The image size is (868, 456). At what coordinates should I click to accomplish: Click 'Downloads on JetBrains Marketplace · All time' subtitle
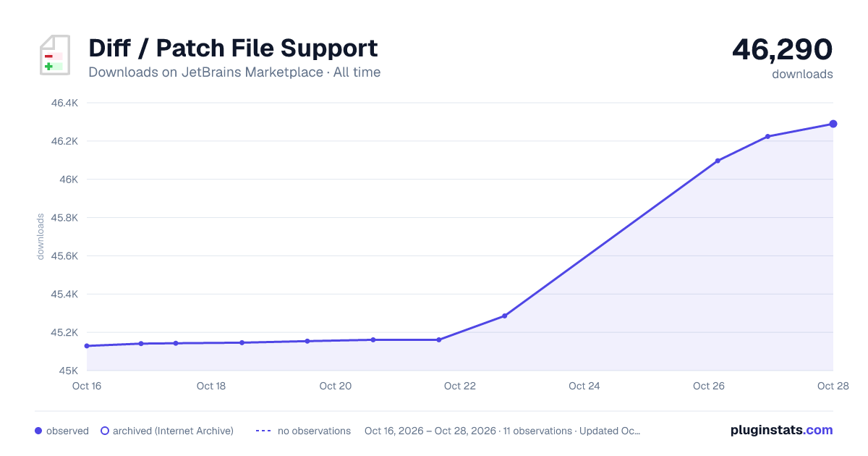click(234, 72)
